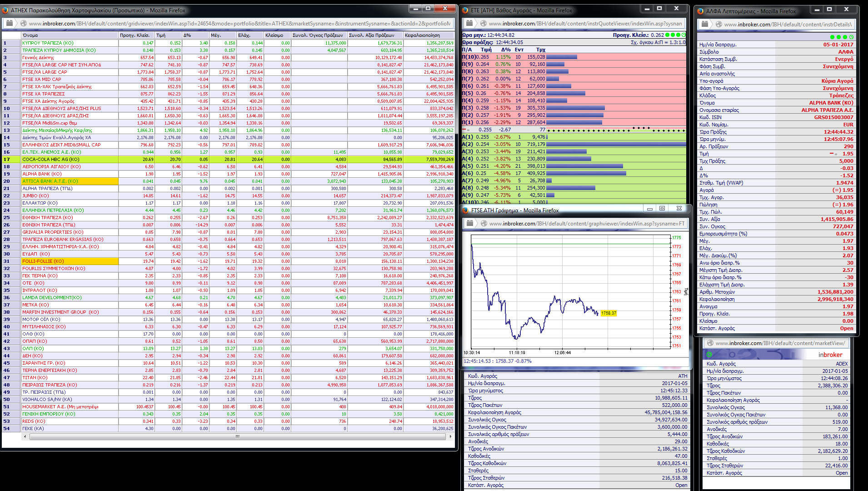Click the portfolio grid's right scroll arrow
Screen dimensions: 868x491
pos(450,436)
